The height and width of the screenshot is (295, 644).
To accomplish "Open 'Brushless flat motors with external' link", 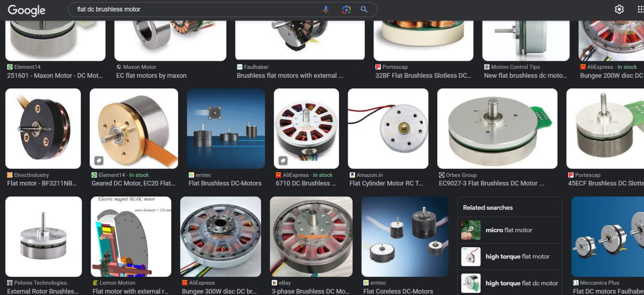I will pos(290,75).
